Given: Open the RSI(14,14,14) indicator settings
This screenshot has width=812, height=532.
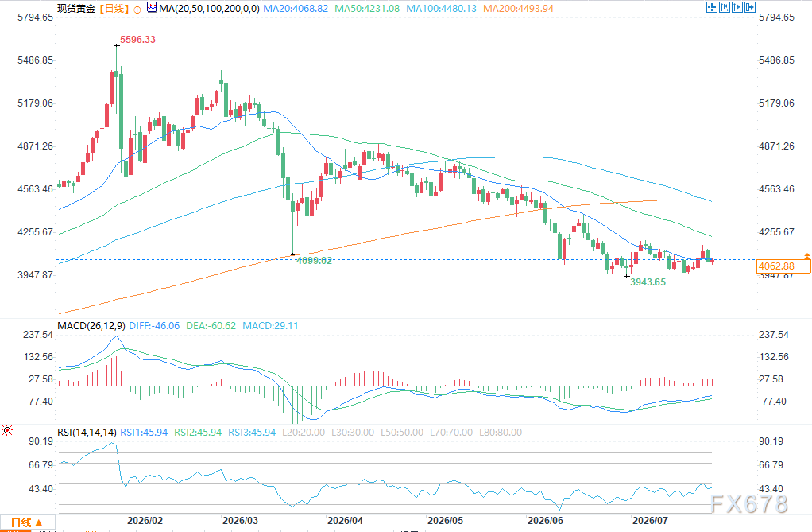Looking at the screenshot, I should 87,433.
